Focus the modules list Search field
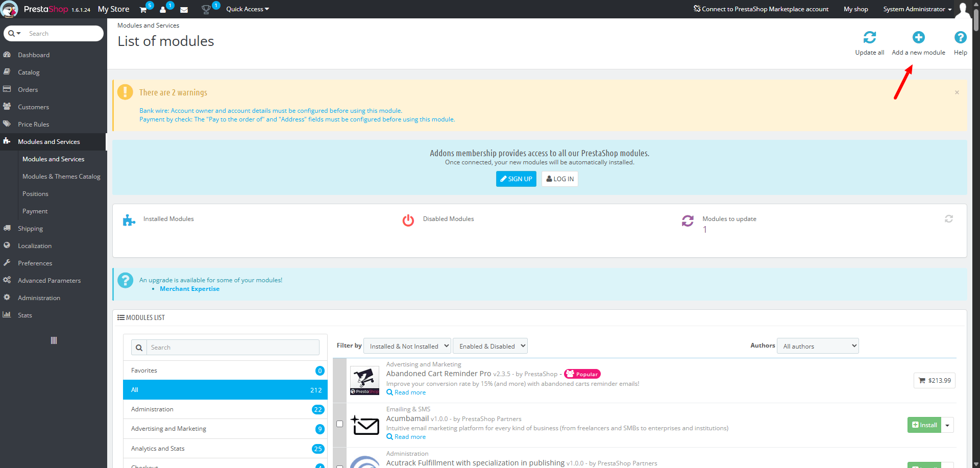The height and width of the screenshot is (468, 980). pyautogui.click(x=233, y=348)
